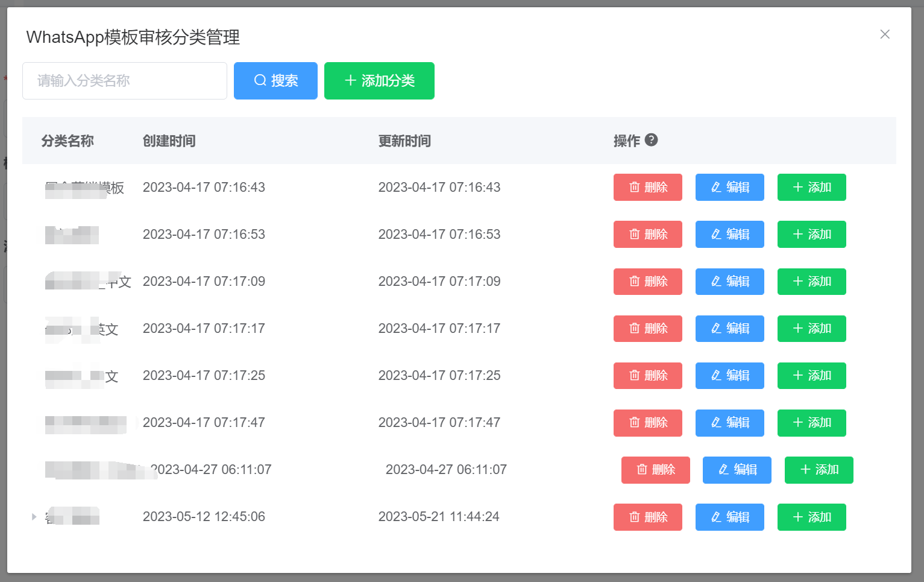The height and width of the screenshot is (582, 924).
Task: Click the dialog title WhatsApp模板审核分类管理
Action: (x=133, y=37)
